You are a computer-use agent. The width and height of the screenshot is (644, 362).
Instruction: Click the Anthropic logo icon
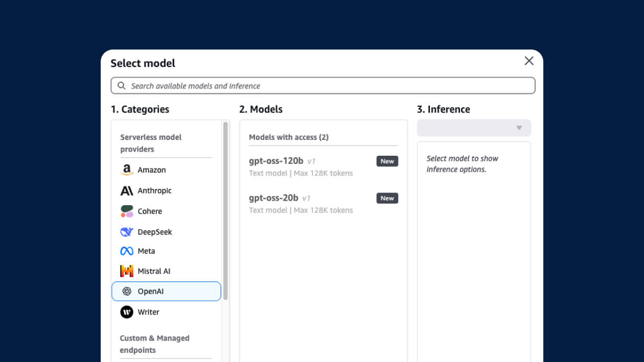pos(127,191)
